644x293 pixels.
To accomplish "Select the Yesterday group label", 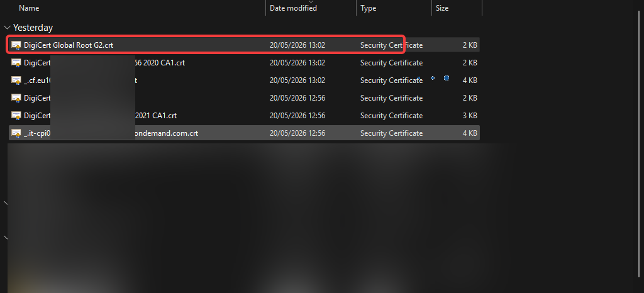I will coord(33,28).
